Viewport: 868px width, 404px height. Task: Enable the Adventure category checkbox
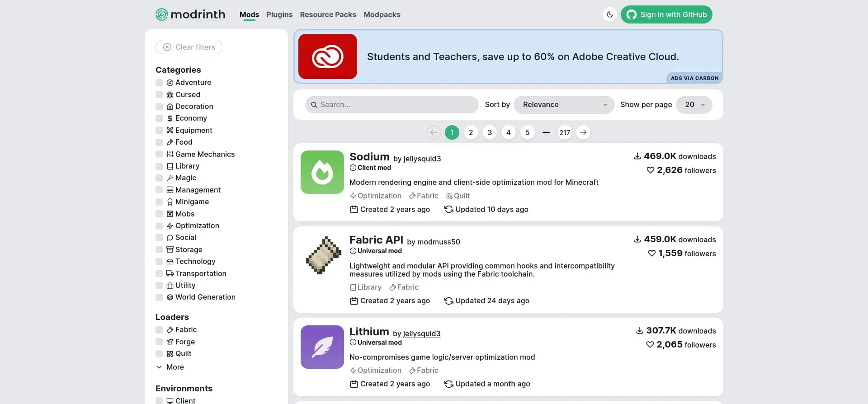click(159, 83)
